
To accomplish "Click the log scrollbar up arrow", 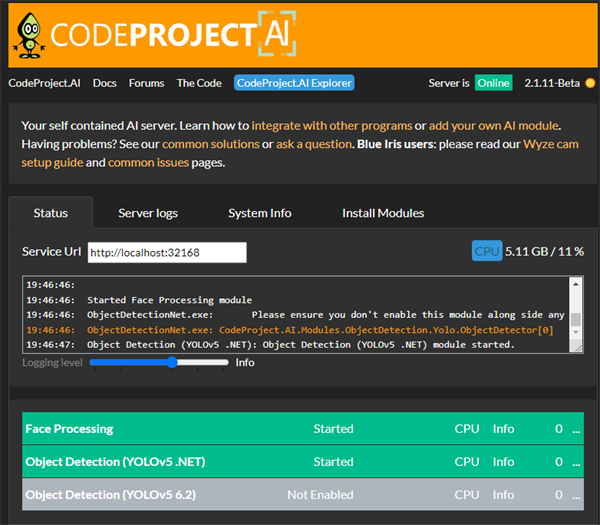I will [576, 284].
